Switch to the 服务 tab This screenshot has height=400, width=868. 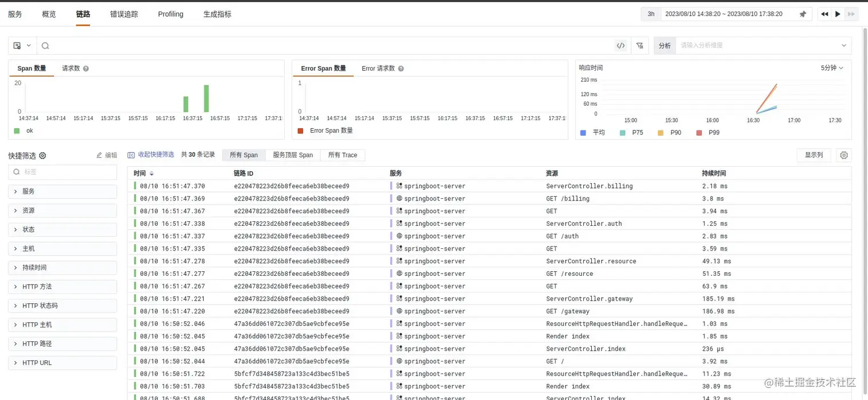[x=15, y=14]
